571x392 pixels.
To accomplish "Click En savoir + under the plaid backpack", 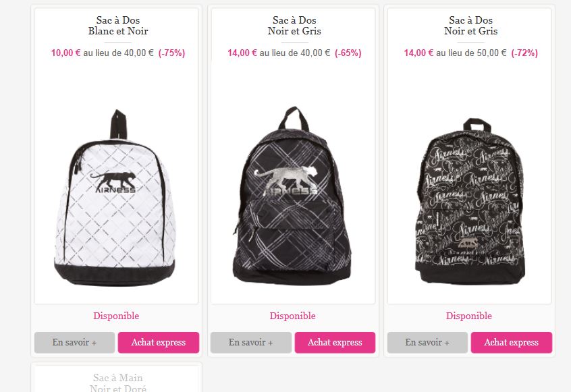I will click(251, 342).
